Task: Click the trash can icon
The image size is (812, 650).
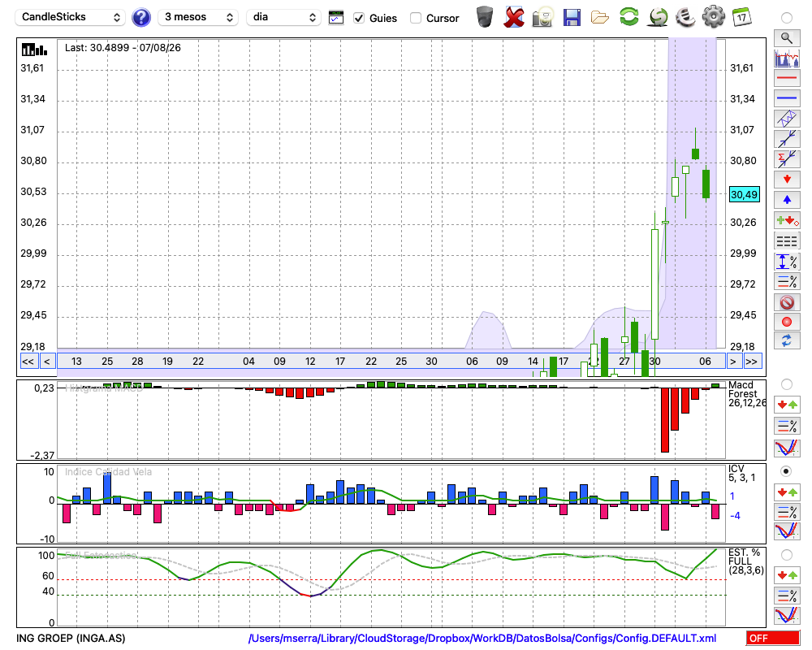Action: (x=485, y=17)
